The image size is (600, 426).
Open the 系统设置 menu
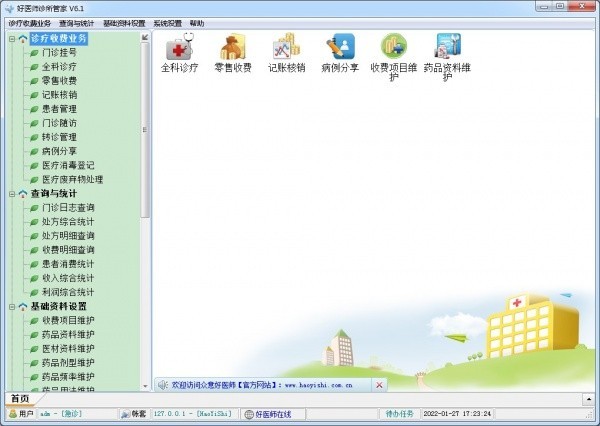[167, 23]
